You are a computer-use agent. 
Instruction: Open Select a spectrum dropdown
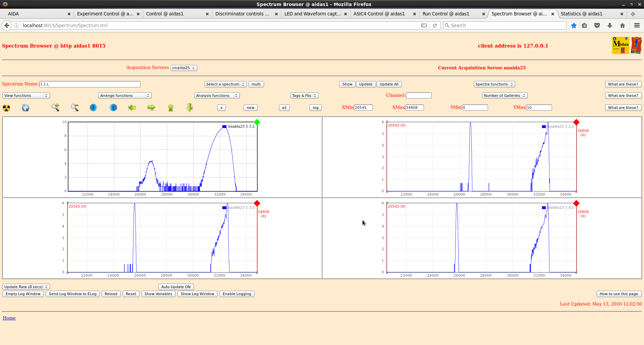pos(225,84)
